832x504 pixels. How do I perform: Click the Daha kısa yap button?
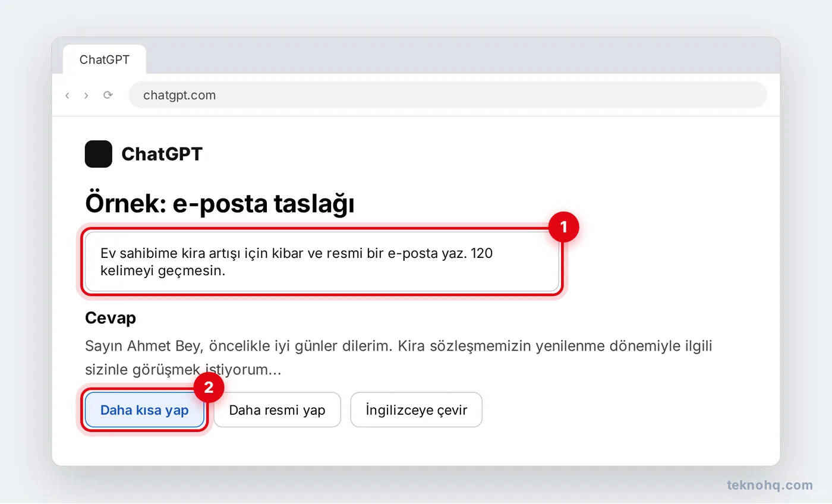pyautogui.click(x=144, y=410)
